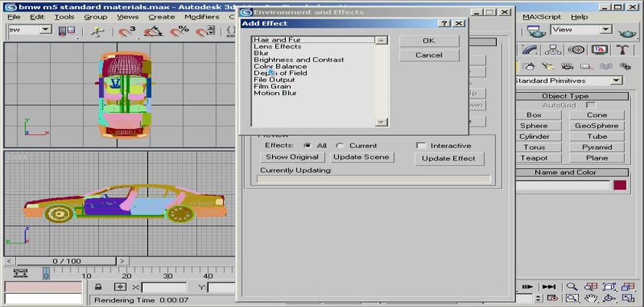Click the time slider showing 0 / 100
644x307 pixels.
click(67, 261)
